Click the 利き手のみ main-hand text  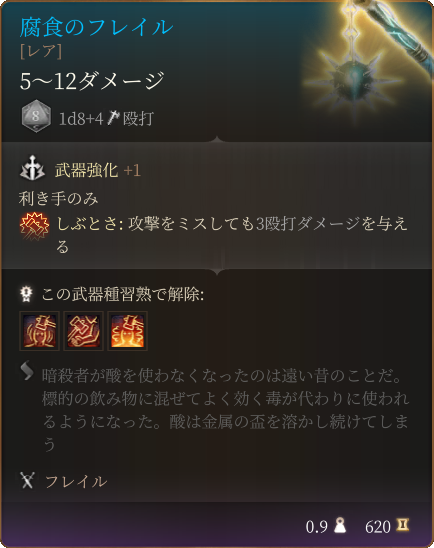58,199
